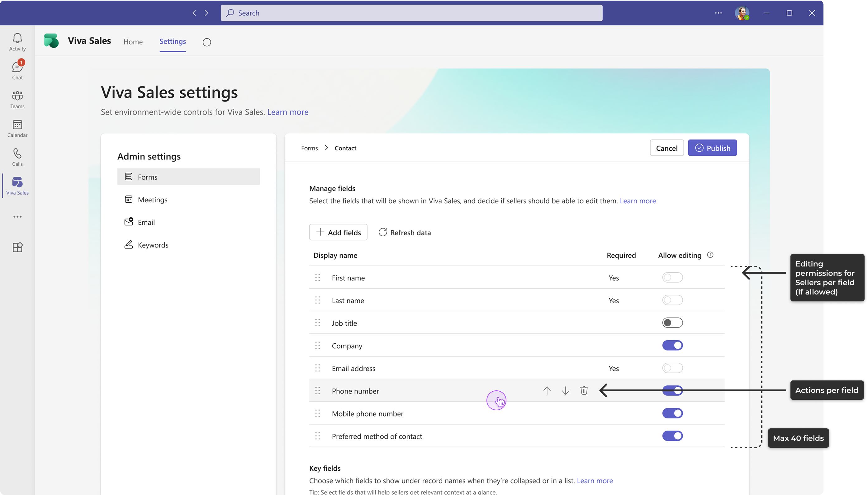Move Phone number field up
Screen dimensions: 868x495
click(x=547, y=390)
